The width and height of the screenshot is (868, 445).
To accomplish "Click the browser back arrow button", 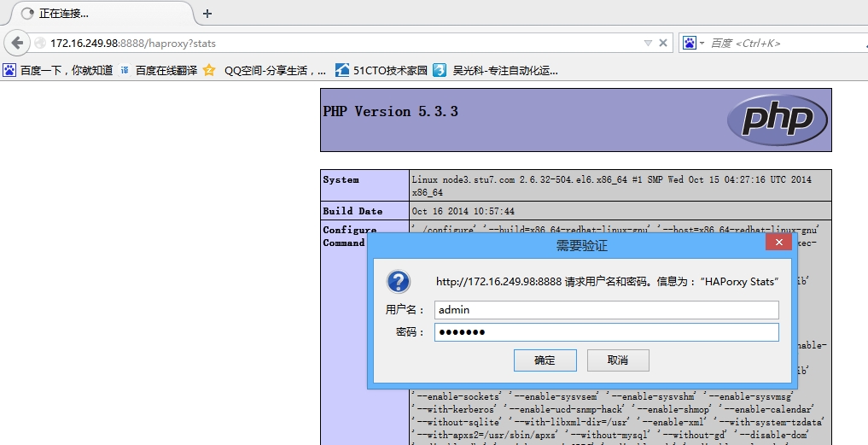I will click(17, 43).
